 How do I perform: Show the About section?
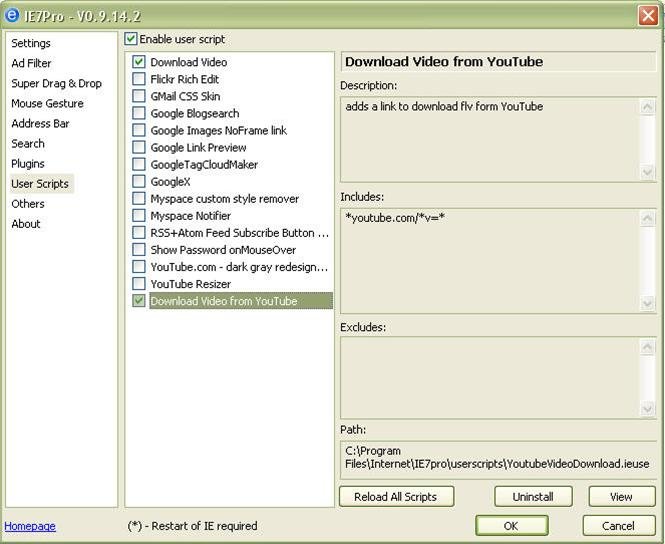coord(26,224)
